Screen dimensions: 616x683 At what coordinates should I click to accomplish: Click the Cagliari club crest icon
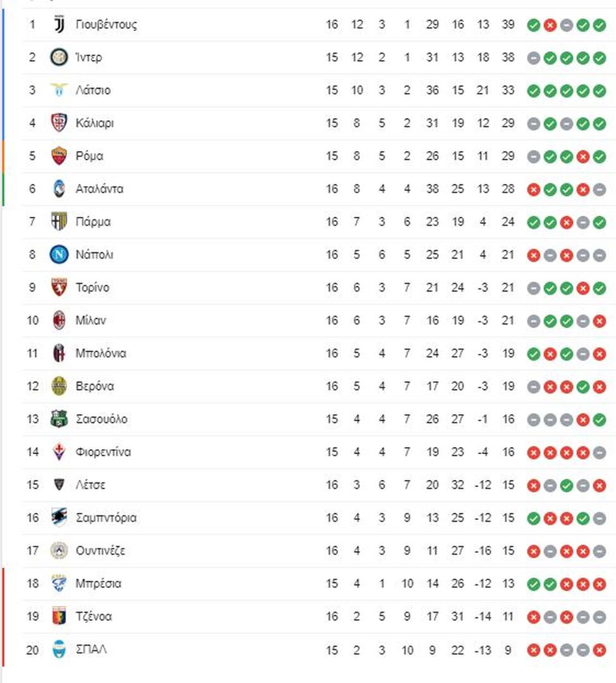(x=59, y=123)
